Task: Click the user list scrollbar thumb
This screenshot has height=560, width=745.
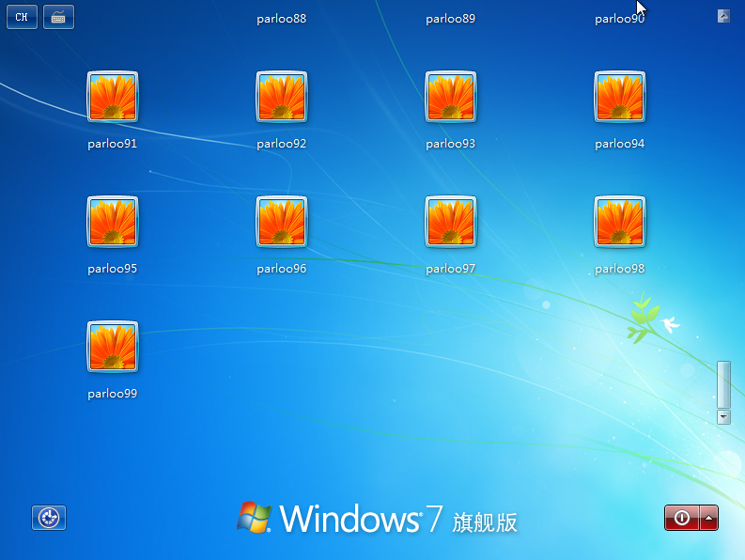Action: [x=723, y=384]
